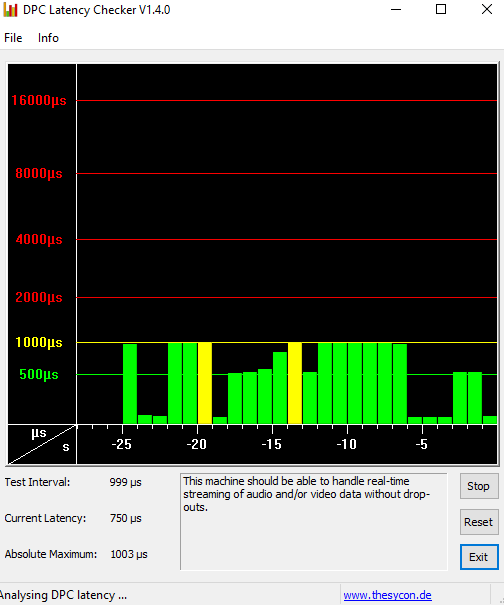This screenshot has width=504, height=605.
Task: Click the DPC Latency Checker title bar icon
Action: pos(10,10)
